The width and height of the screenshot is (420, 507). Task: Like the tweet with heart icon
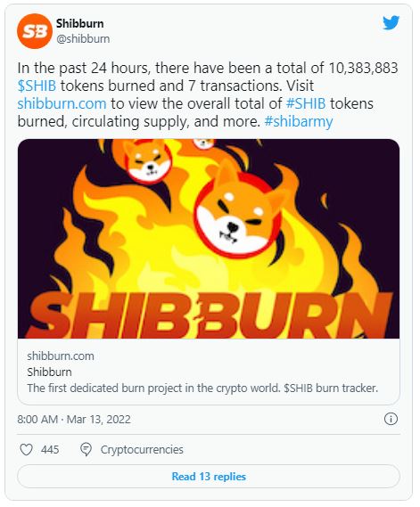tap(26, 449)
